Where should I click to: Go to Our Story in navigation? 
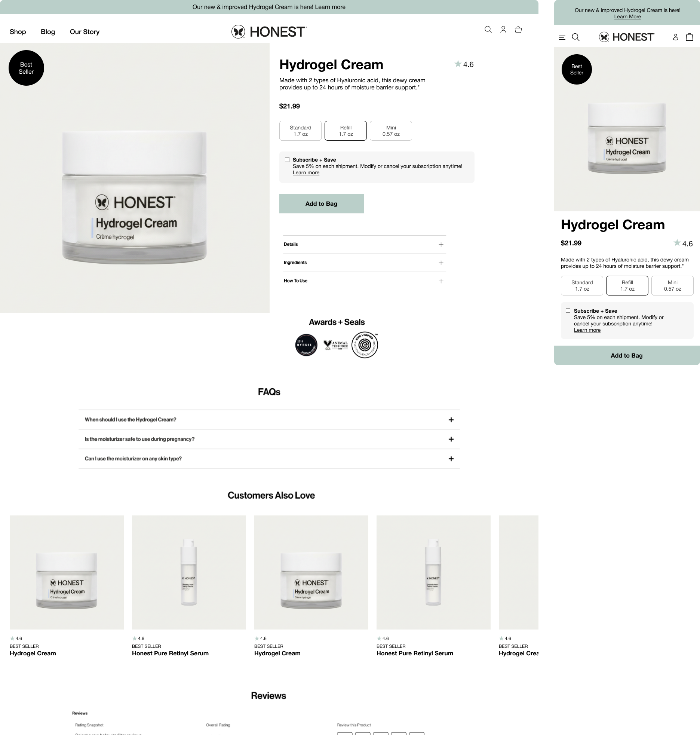(85, 32)
